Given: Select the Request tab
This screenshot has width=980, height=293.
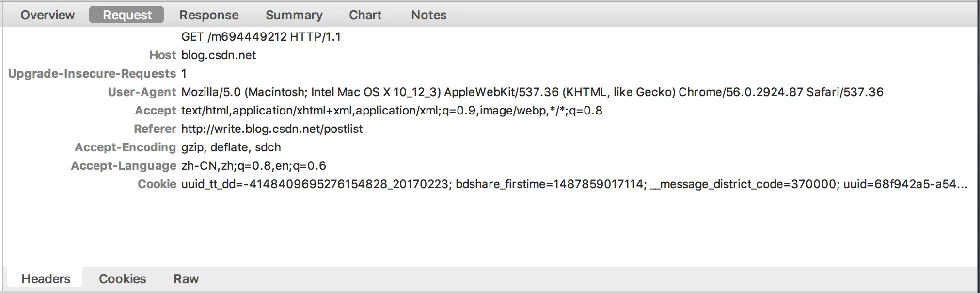Looking at the screenshot, I should click(x=127, y=15).
